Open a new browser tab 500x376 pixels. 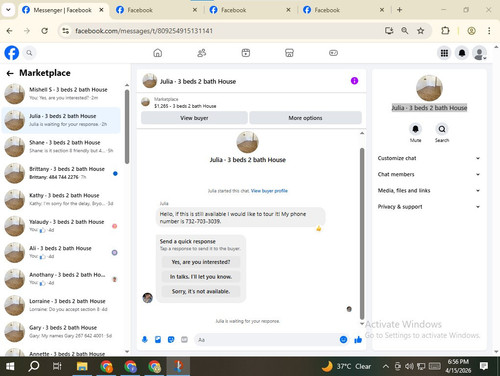tap(399, 10)
